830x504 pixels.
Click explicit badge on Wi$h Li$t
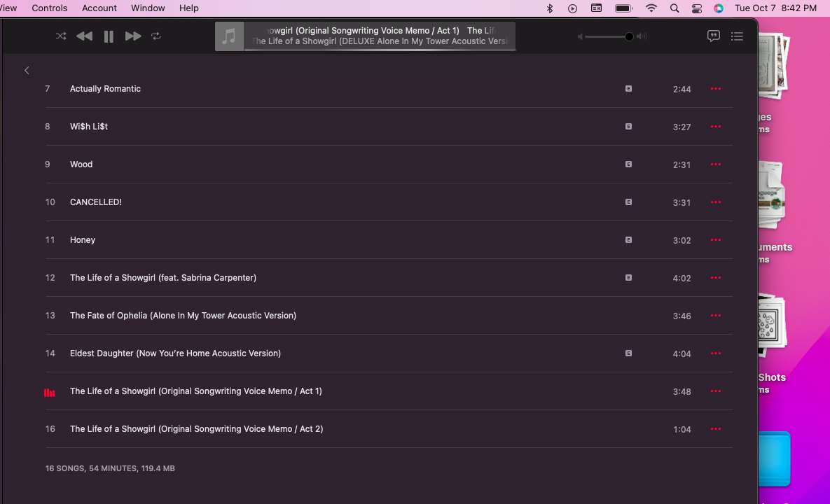(x=628, y=127)
